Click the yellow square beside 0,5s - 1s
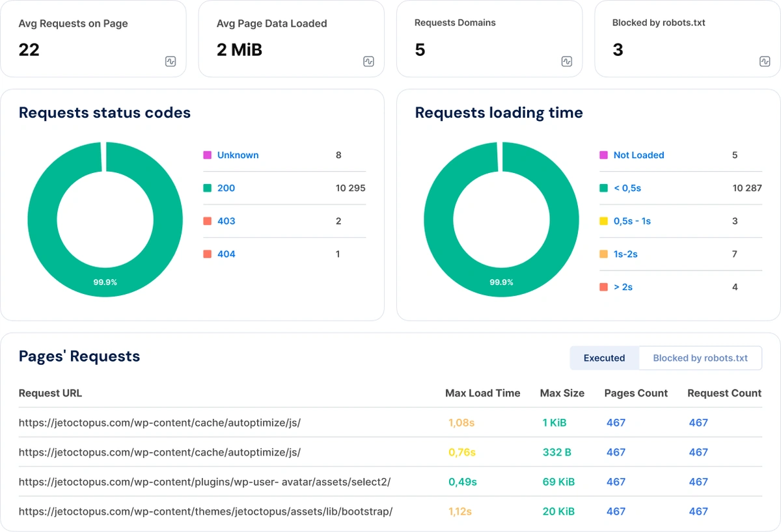781x532 pixels. point(602,220)
